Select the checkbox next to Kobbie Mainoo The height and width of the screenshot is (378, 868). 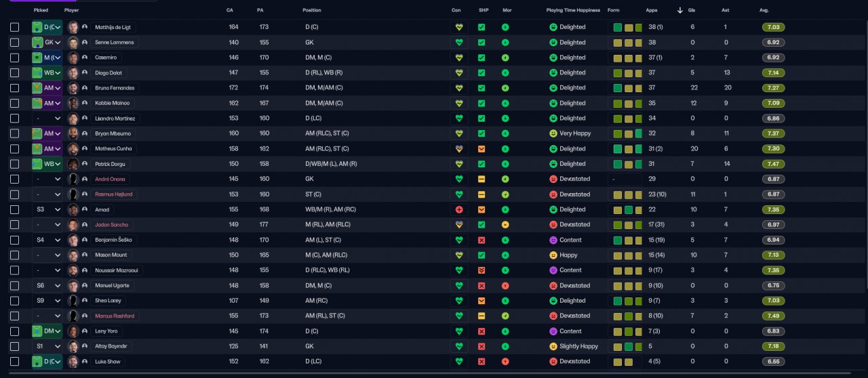tap(15, 103)
